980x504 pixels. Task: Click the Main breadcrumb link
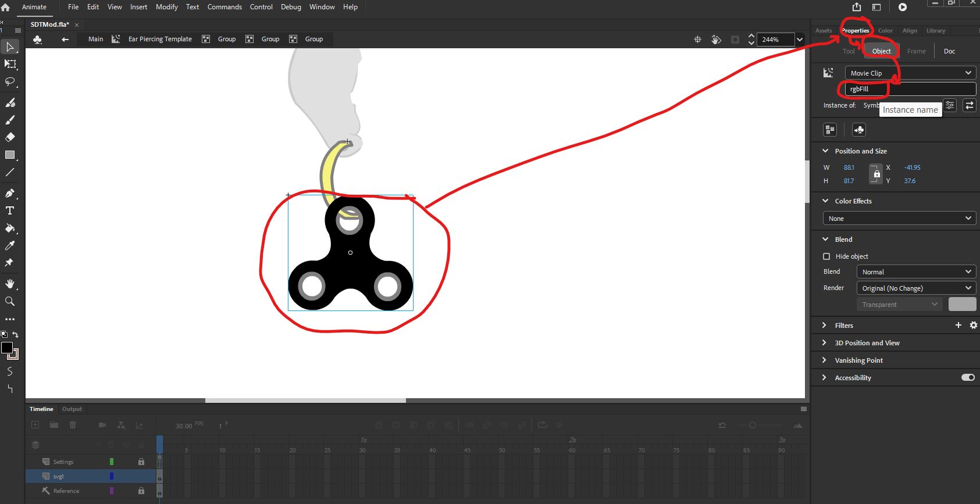pyautogui.click(x=95, y=39)
